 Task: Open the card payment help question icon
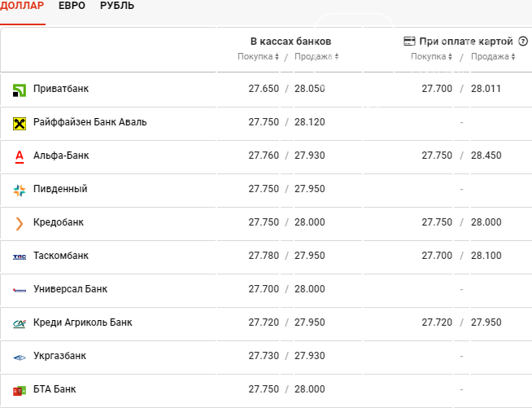coord(523,41)
